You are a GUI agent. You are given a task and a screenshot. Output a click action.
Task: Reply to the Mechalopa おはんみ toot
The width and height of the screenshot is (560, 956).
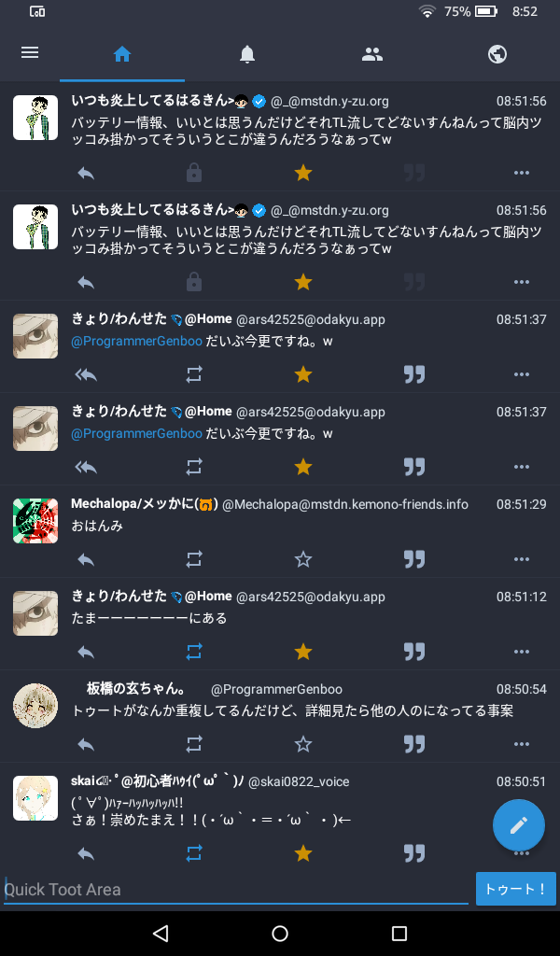tap(86, 559)
